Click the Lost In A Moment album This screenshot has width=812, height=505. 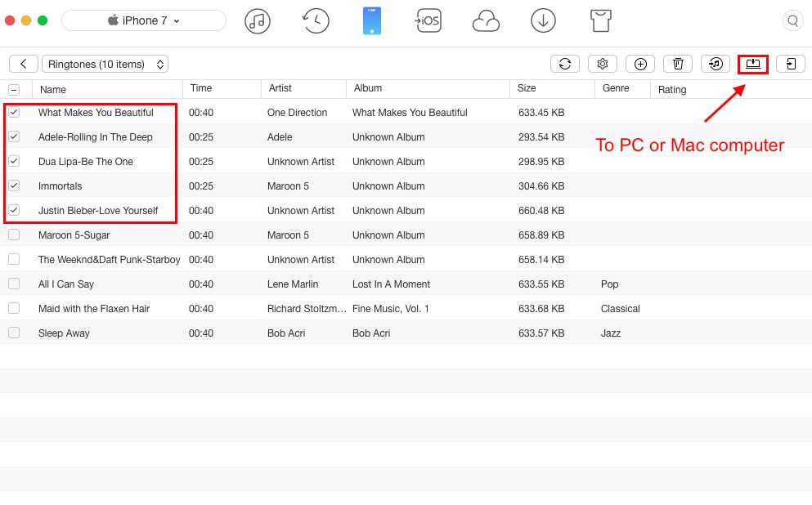click(391, 284)
